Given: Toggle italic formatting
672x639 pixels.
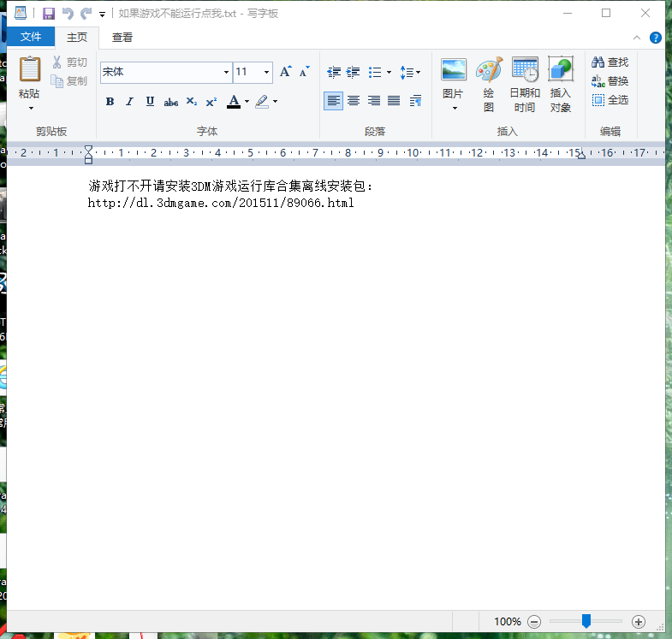Looking at the screenshot, I should click(x=129, y=102).
